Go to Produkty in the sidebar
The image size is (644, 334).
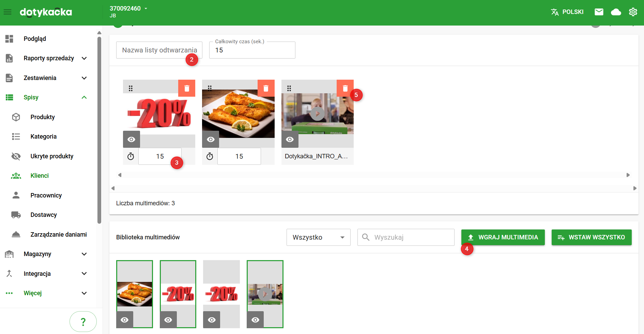tap(43, 117)
